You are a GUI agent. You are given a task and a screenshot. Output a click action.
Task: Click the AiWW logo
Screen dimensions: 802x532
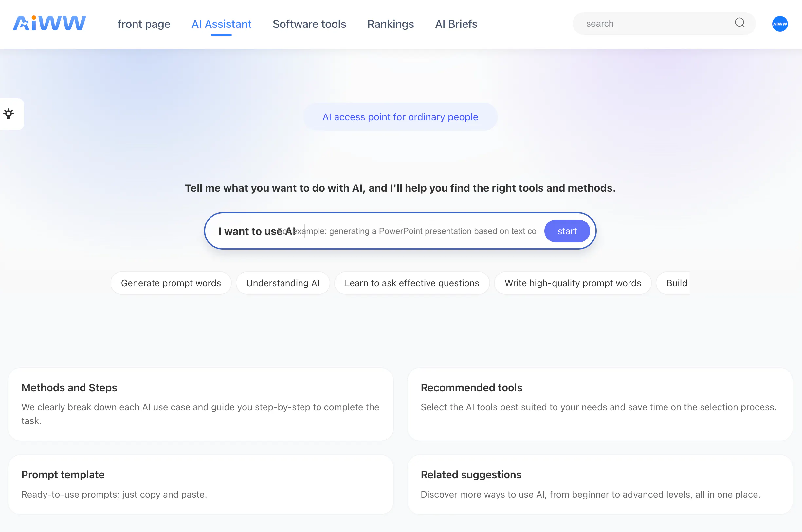(49, 23)
